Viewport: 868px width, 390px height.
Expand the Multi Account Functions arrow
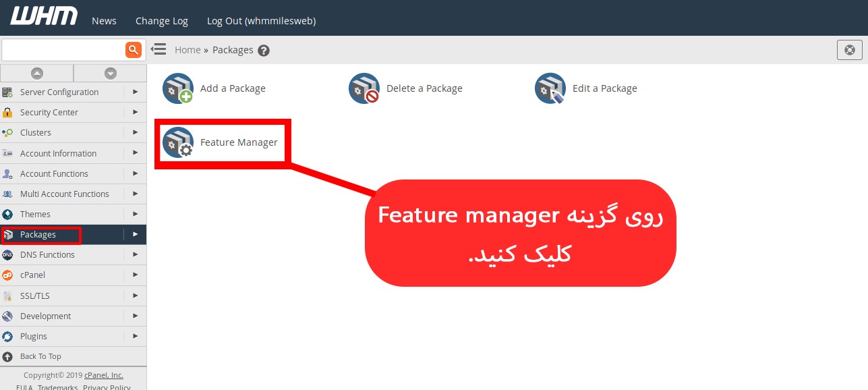(x=135, y=194)
